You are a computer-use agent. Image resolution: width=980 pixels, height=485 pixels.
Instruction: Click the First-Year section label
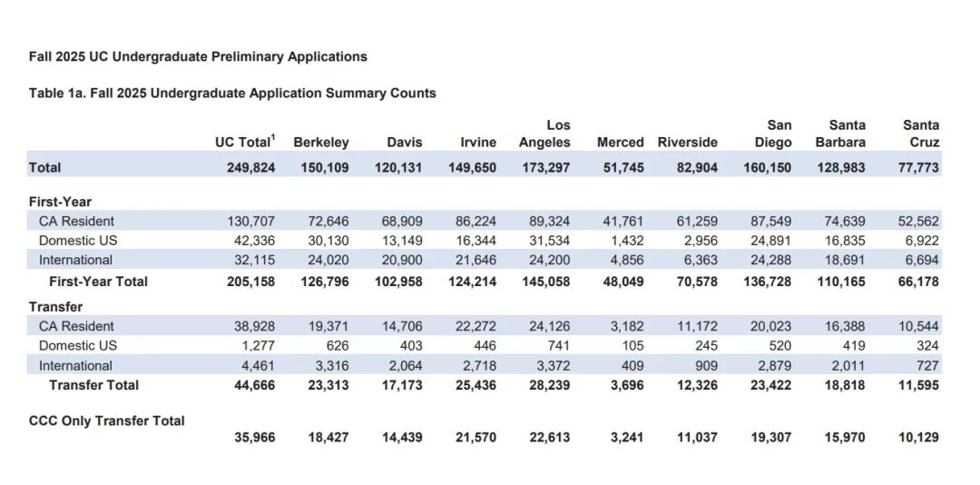tap(60, 203)
